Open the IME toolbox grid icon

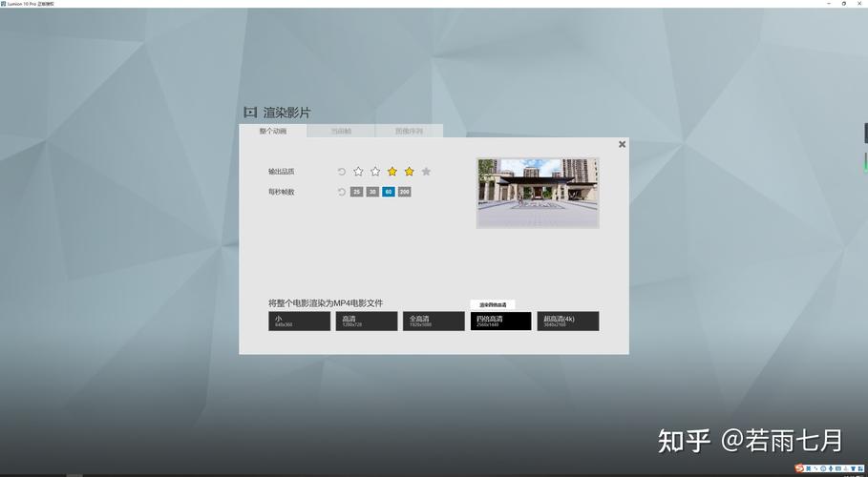click(860, 468)
